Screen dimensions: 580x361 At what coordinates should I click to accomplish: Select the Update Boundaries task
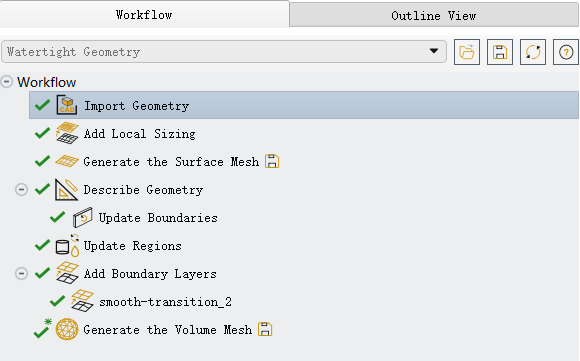(158, 218)
